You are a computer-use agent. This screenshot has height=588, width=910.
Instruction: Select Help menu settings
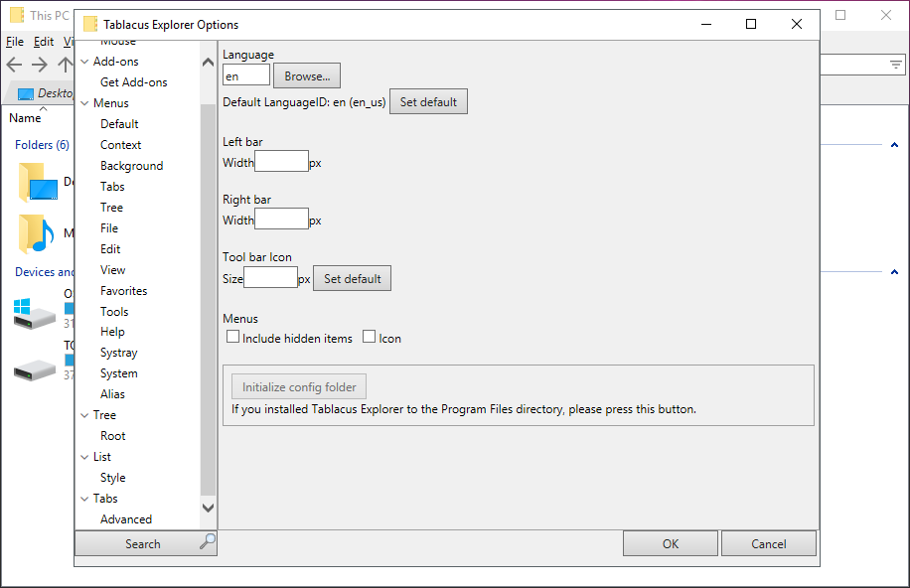click(112, 332)
